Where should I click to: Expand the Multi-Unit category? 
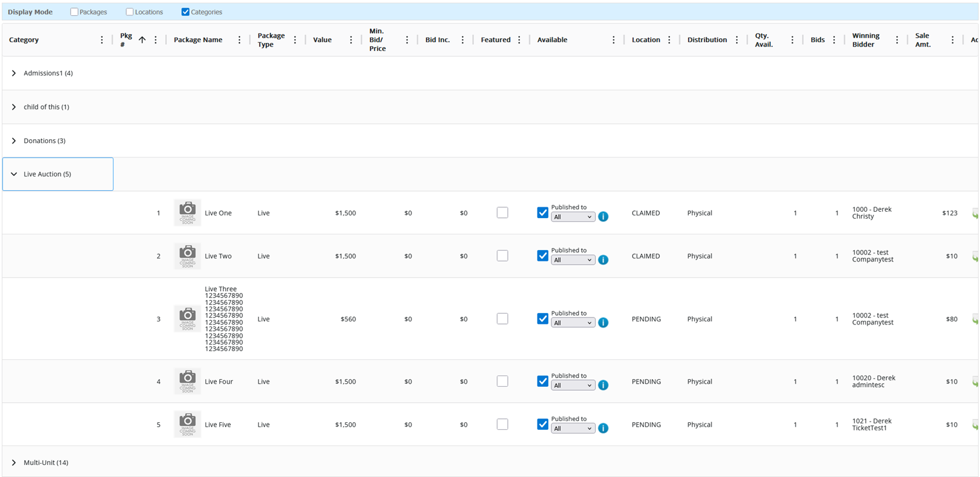(x=14, y=463)
